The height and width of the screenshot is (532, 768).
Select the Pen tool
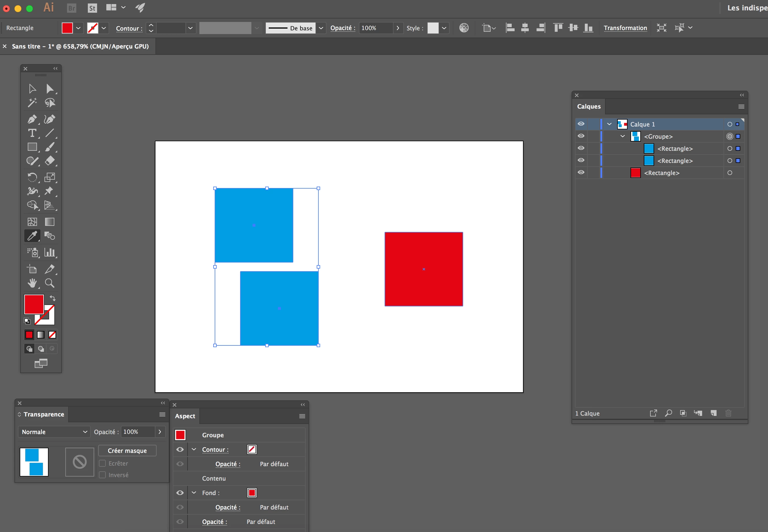point(32,119)
